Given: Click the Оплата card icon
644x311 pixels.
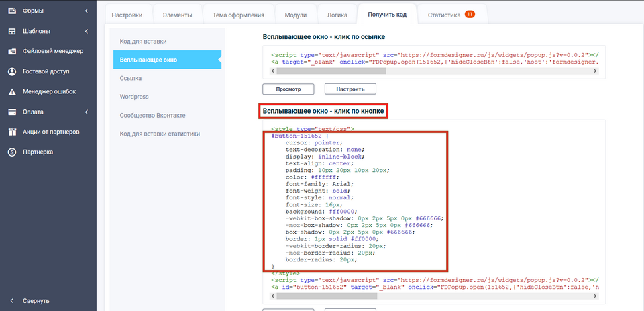Looking at the screenshot, I should tap(12, 112).
